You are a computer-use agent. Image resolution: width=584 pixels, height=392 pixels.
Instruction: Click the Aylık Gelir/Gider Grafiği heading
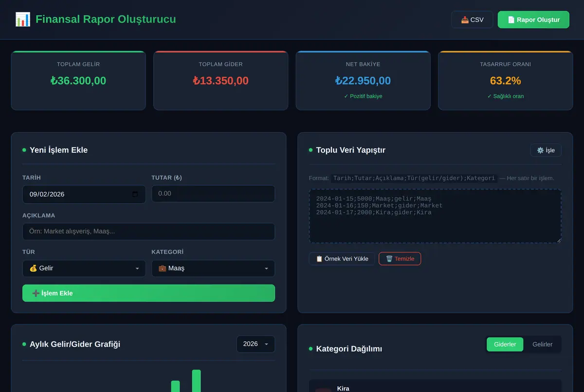(x=75, y=344)
